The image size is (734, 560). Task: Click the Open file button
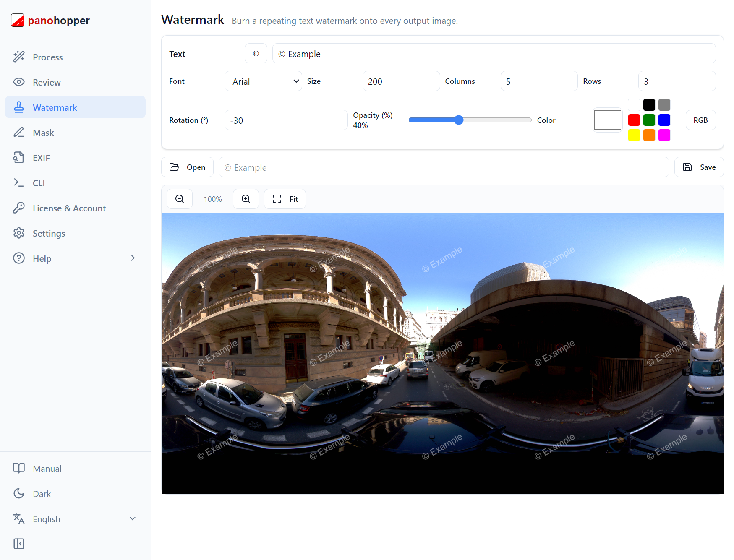187,167
